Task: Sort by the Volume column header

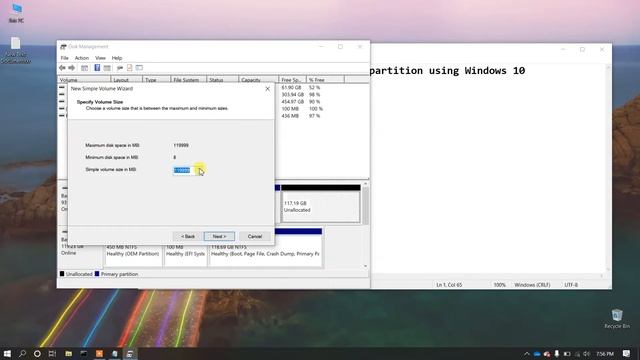Action: coord(83,80)
